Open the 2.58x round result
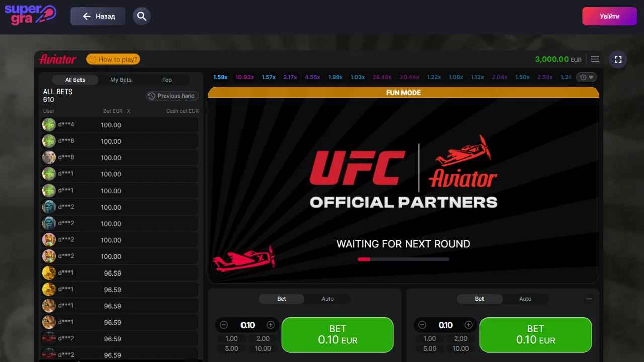644x362 pixels. click(545, 77)
